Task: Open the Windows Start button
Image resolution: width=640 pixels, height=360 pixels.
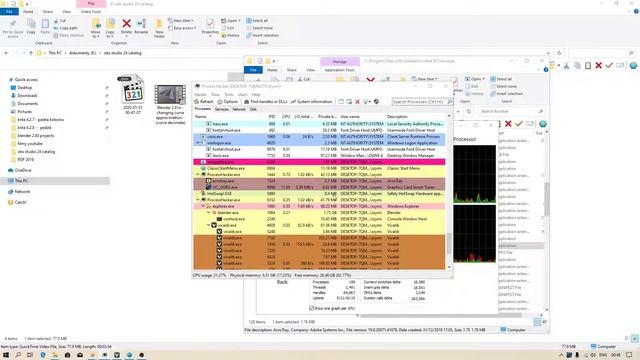Action: click(6, 355)
